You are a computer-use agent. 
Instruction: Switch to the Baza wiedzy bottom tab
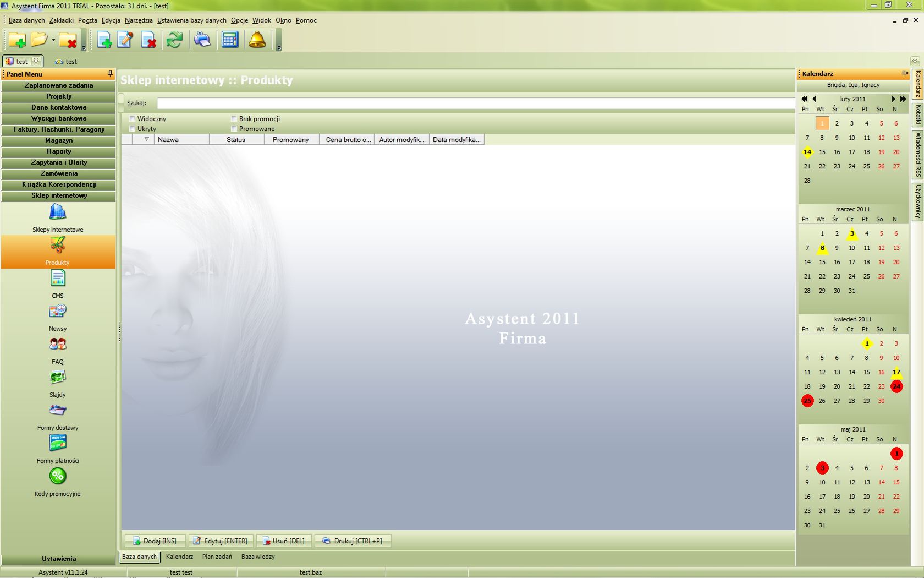point(258,557)
